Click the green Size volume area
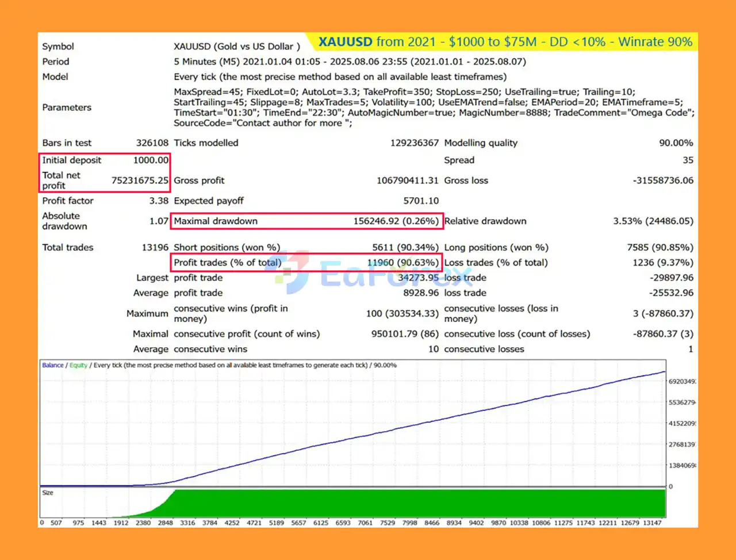Viewport: 736px width, 560px height. tap(420, 503)
